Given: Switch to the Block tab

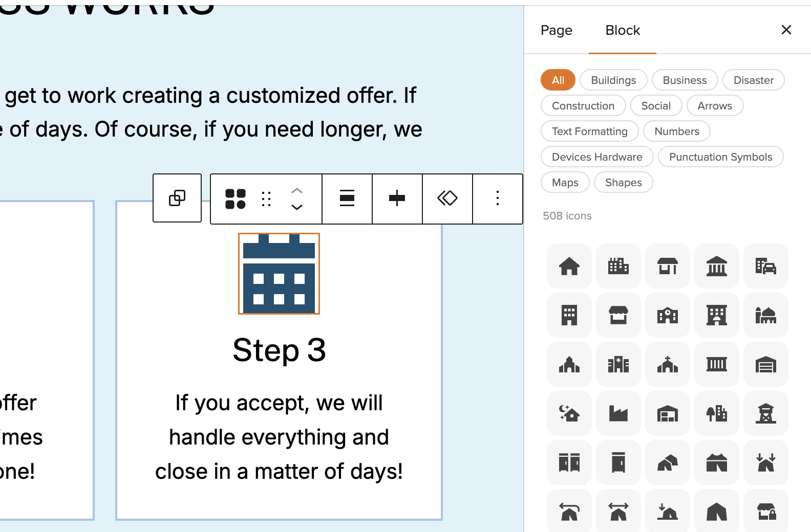Looking at the screenshot, I should pos(622,30).
